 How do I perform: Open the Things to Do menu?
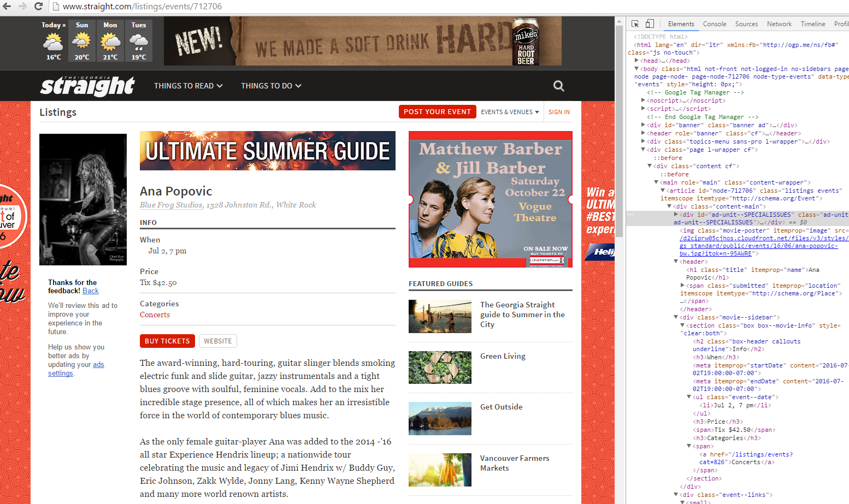point(272,86)
